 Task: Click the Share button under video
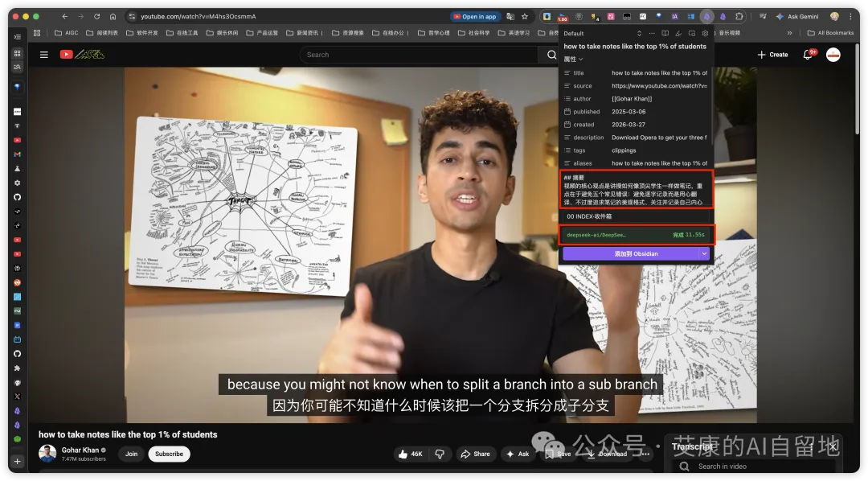click(x=476, y=454)
